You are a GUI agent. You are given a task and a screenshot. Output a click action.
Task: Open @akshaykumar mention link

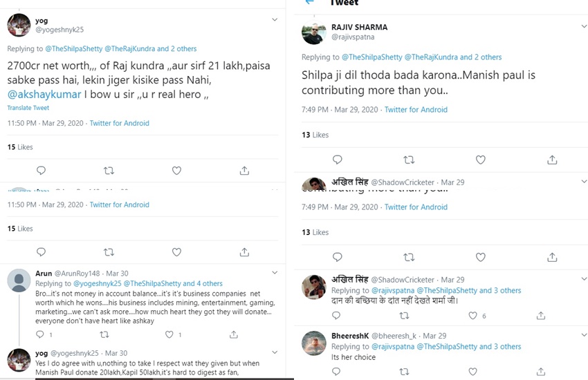pyautogui.click(x=44, y=95)
